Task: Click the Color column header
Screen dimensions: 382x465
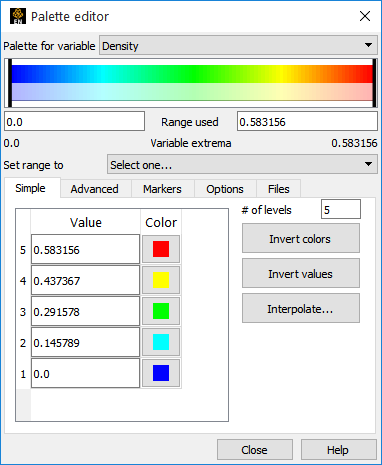Action: [x=161, y=222]
